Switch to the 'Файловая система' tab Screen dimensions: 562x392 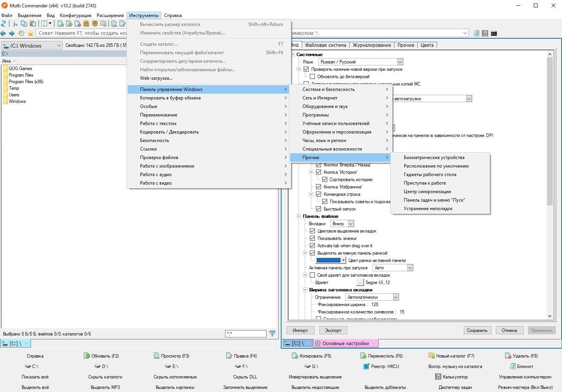(325, 45)
